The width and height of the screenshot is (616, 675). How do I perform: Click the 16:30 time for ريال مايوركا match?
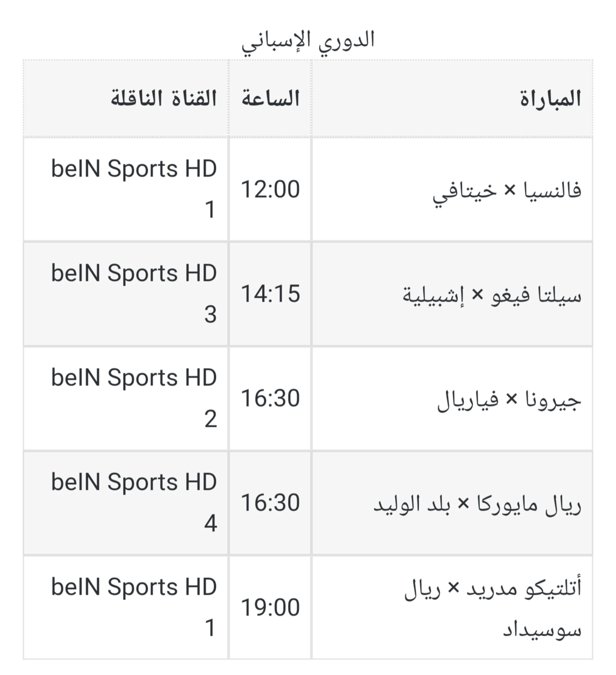tap(270, 503)
